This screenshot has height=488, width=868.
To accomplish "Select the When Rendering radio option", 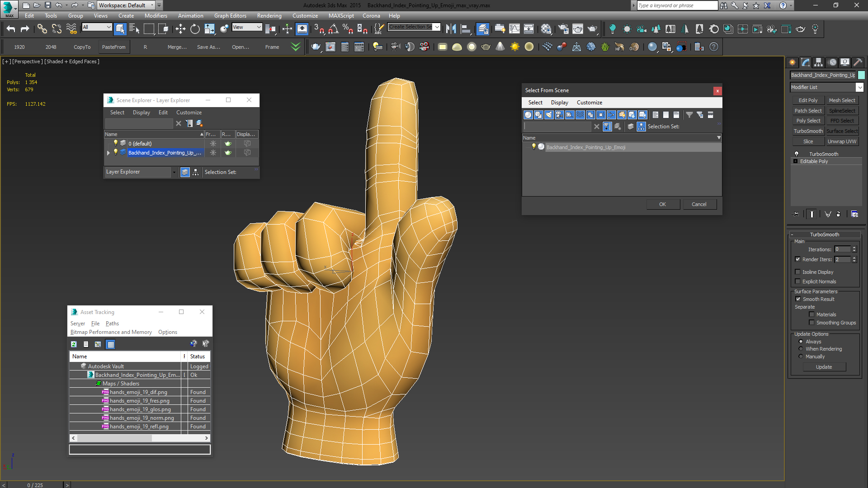I will point(801,349).
